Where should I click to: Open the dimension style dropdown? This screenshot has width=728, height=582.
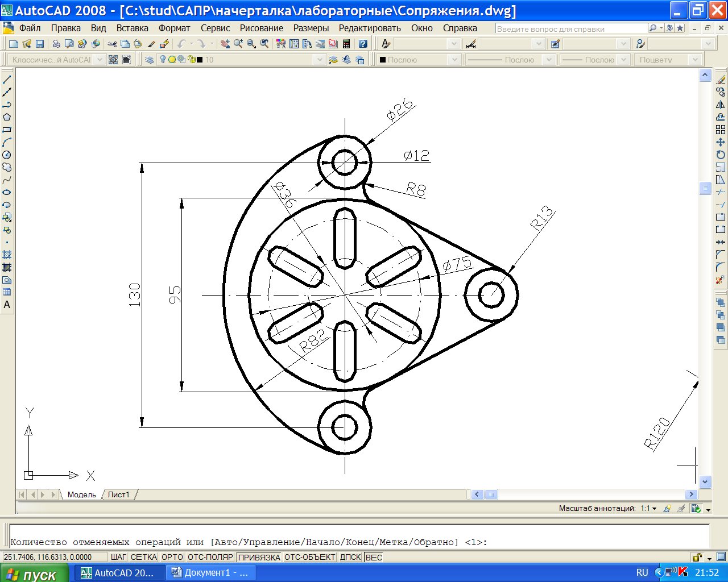click(x=539, y=44)
